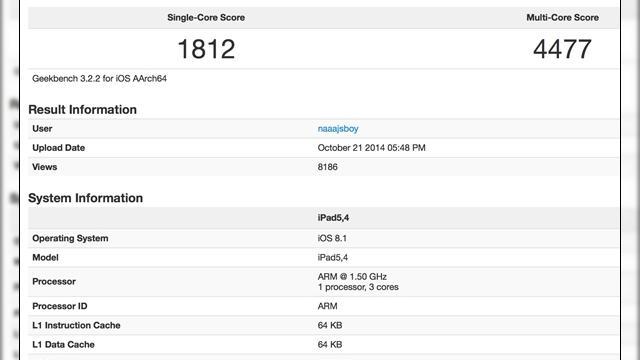Screen dimensions: 640x360
Task: Select the single-core score value 1812
Action: (206, 49)
